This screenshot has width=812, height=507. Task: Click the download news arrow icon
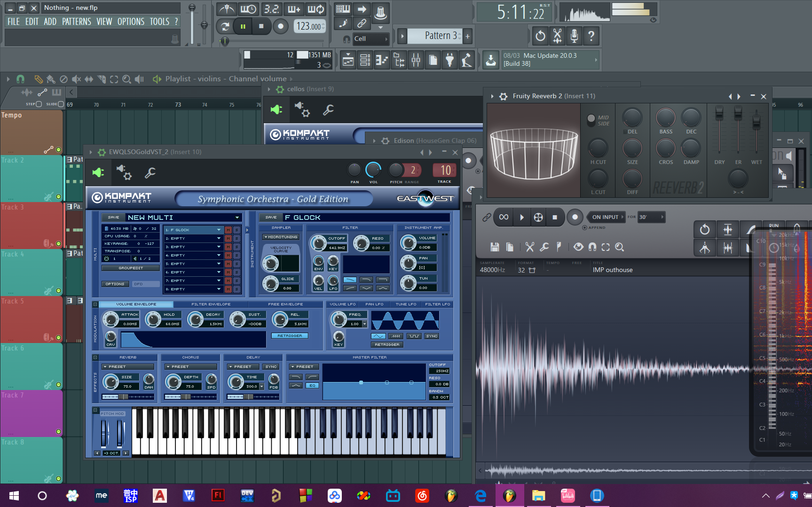click(490, 60)
